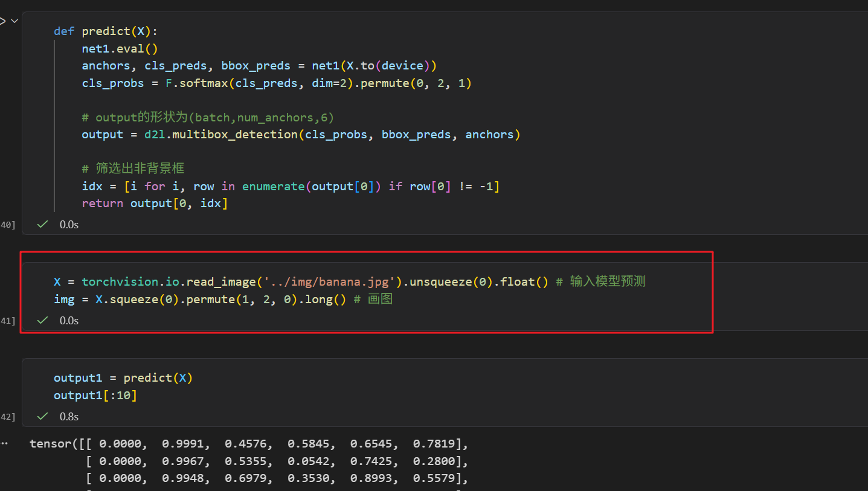
Task: Click the path string '../img/banana.jpg'
Action: [329, 281]
